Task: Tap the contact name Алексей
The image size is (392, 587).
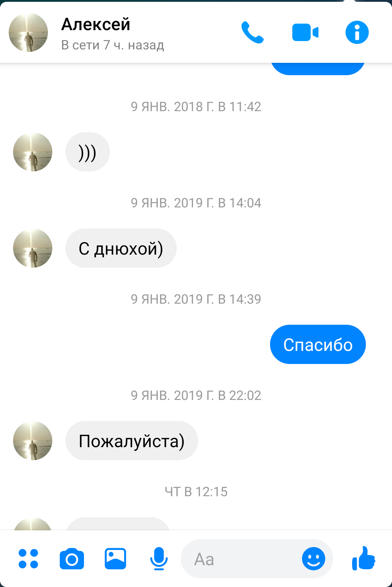Action: click(96, 25)
